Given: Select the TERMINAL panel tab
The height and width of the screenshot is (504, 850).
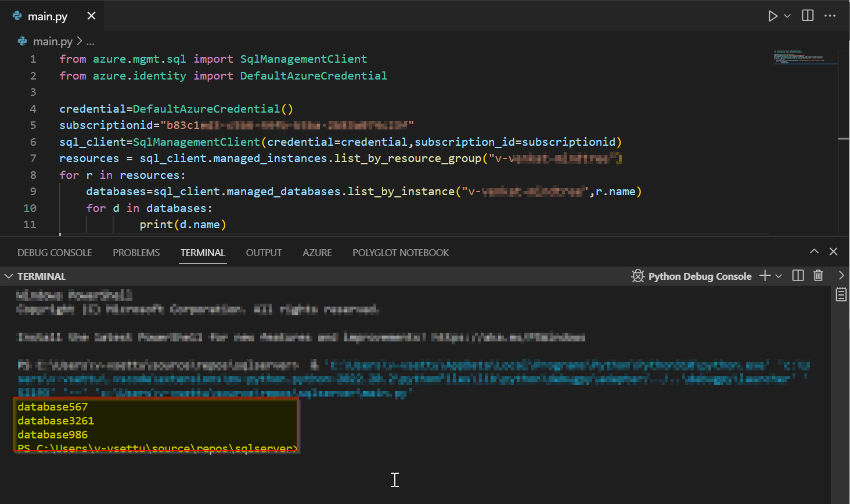Looking at the screenshot, I should click(203, 253).
